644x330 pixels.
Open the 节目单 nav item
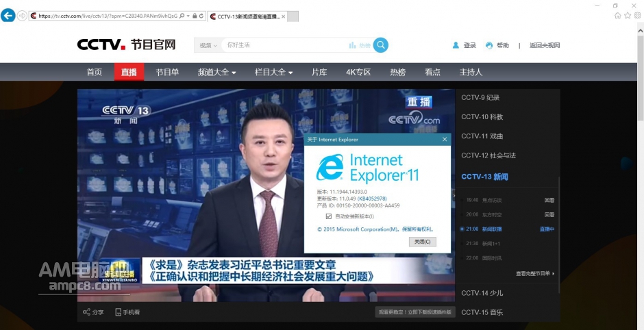point(167,73)
